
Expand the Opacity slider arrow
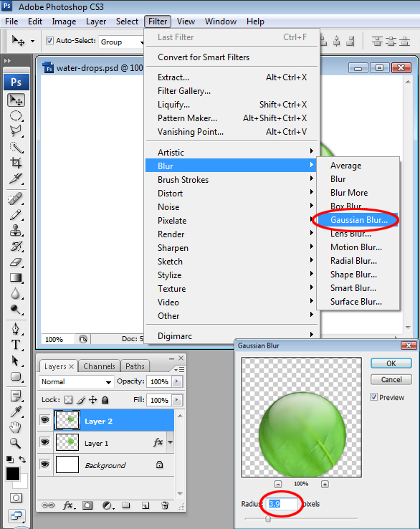177,381
